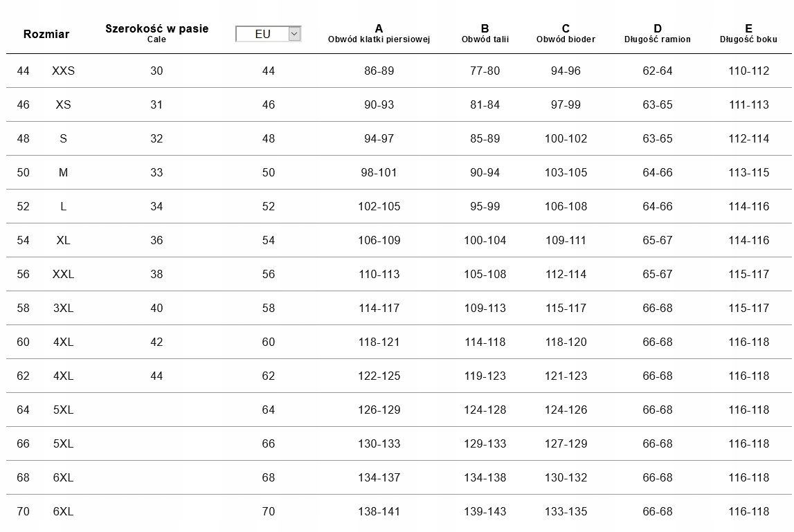
Task: Select the XXS size label
Action: [x=63, y=71]
